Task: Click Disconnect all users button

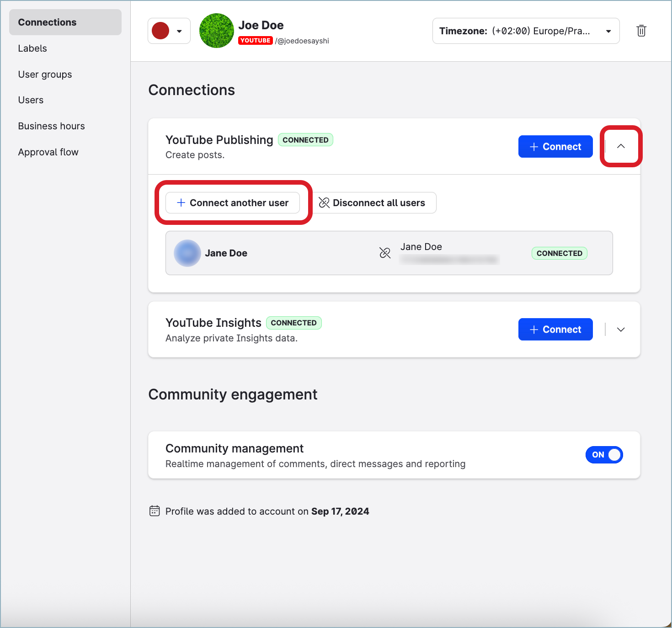Action: 373,203
